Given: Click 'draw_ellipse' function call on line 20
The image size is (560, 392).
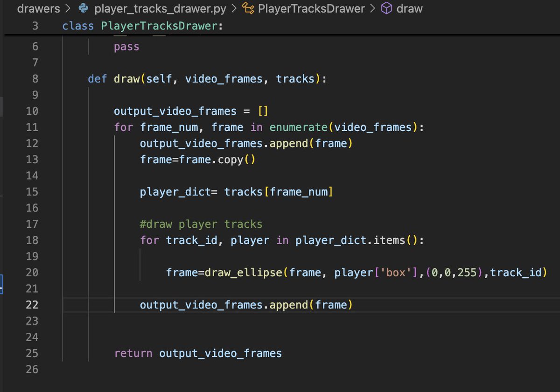Looking at the screenshot, I should click(x=244, y=273).
